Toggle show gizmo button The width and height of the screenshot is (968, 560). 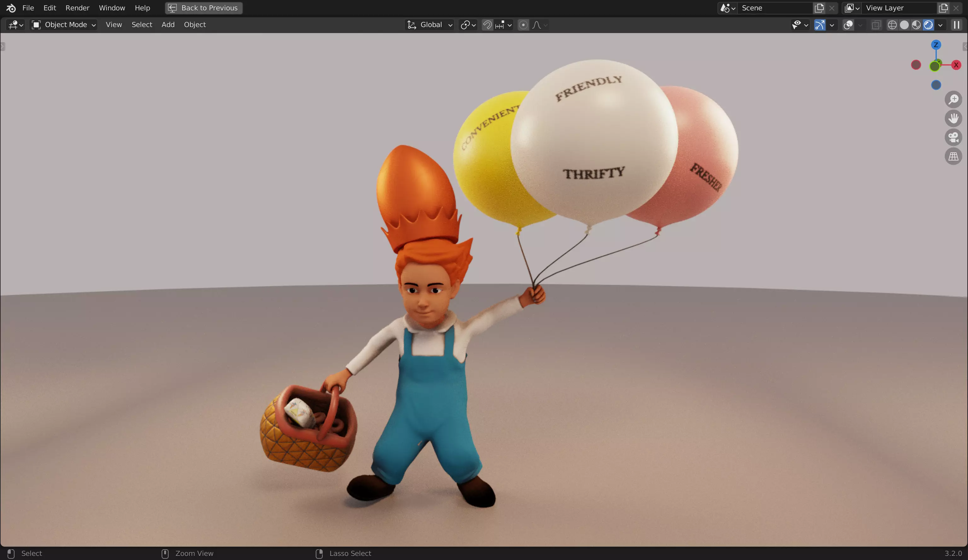(819, 25)
